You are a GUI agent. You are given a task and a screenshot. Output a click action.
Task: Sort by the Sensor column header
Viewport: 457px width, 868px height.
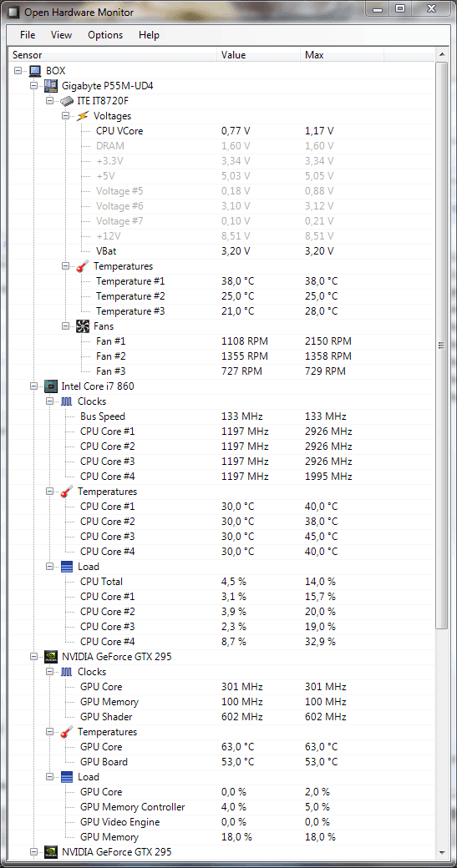[x=113, y=55]
